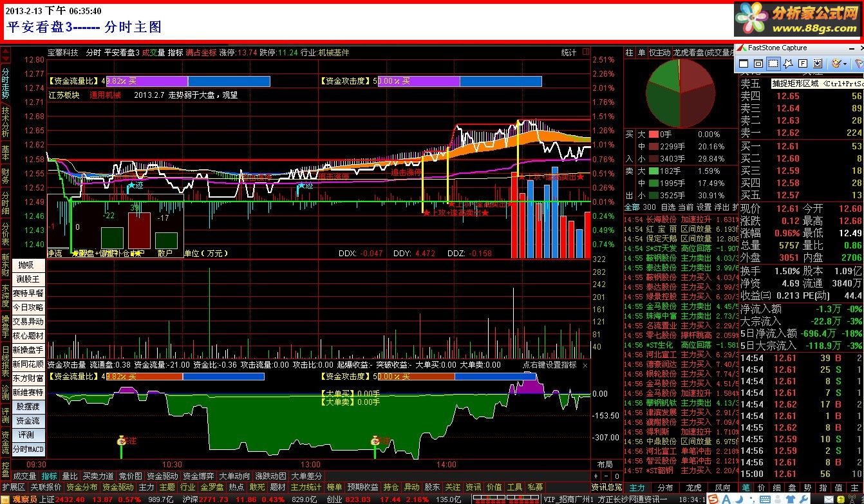Switch to 大单差分 indicator tab
The image size is (864, 504).
(306, 476)
